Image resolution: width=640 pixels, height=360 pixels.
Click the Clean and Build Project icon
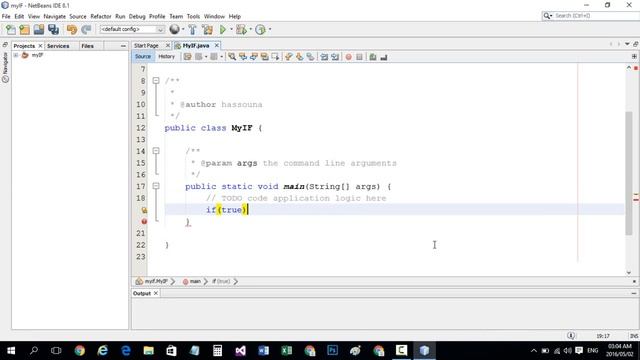pyautogui.click(x=207, y=29)
